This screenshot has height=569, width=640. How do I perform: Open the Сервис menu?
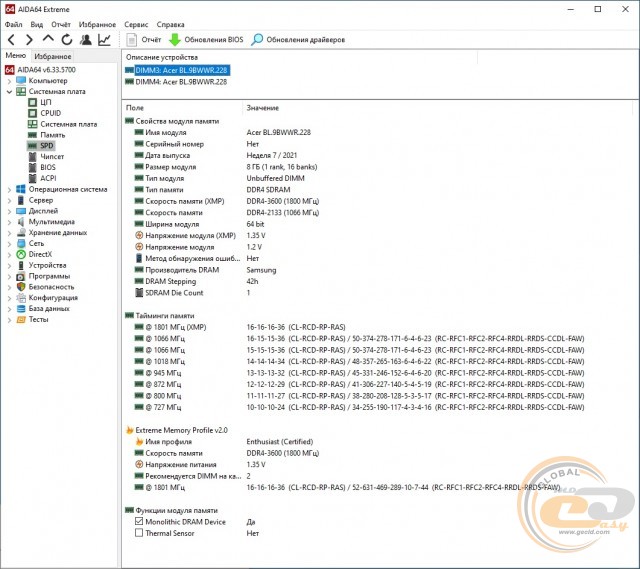click(x=136, y=24)
